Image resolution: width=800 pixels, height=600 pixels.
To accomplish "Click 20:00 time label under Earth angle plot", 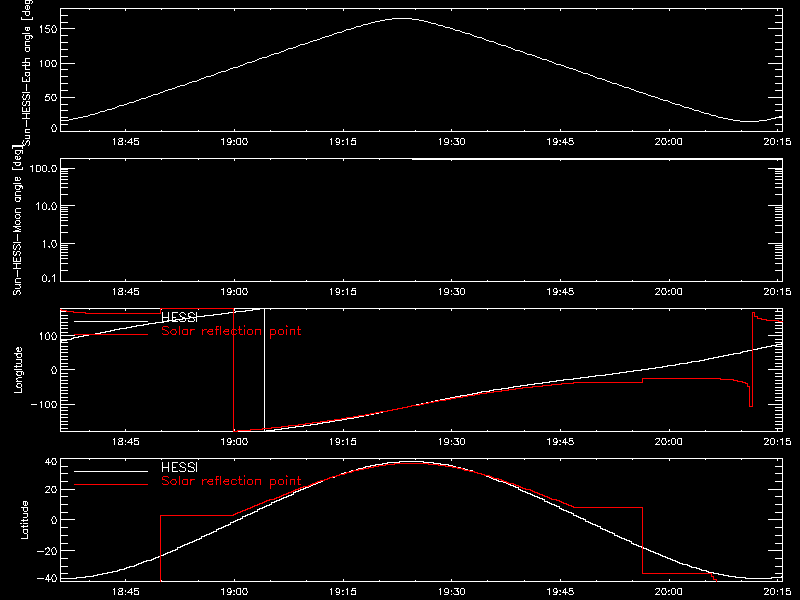I will pos(668,142).
